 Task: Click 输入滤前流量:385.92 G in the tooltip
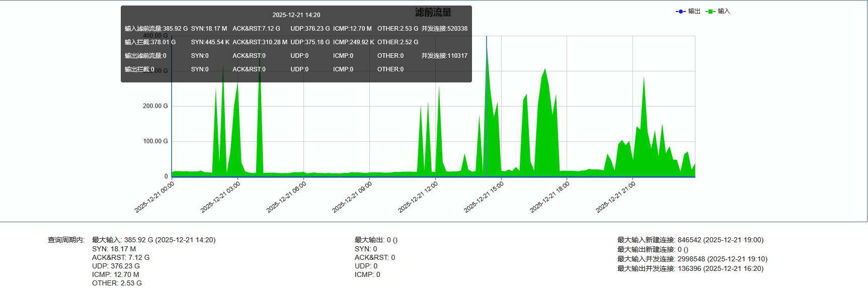coord(156,29)
